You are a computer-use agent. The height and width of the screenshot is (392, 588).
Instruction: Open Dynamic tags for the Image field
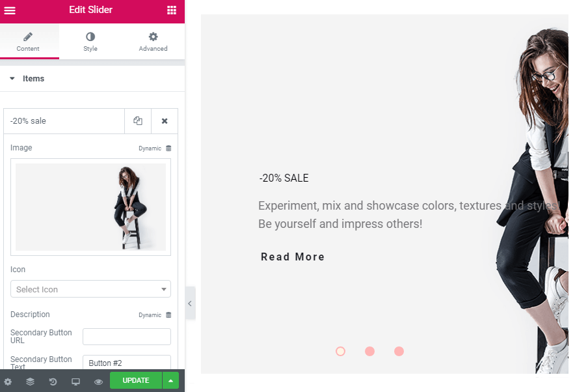(155, 148)
